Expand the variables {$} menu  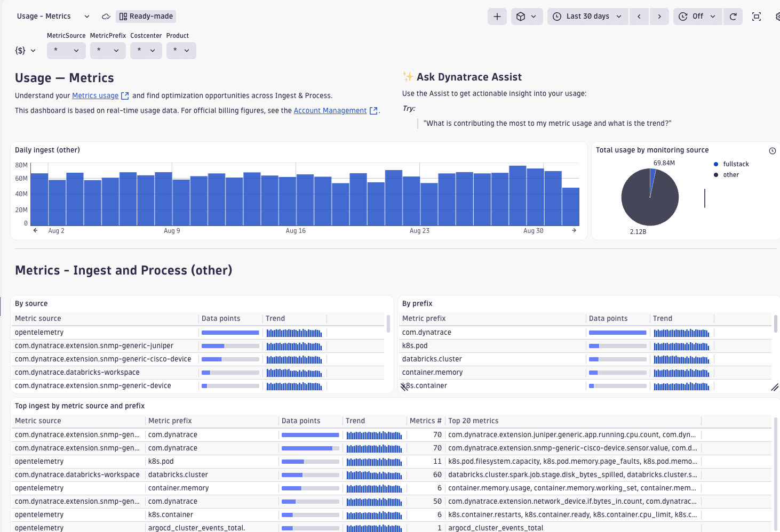pos(25,51)
